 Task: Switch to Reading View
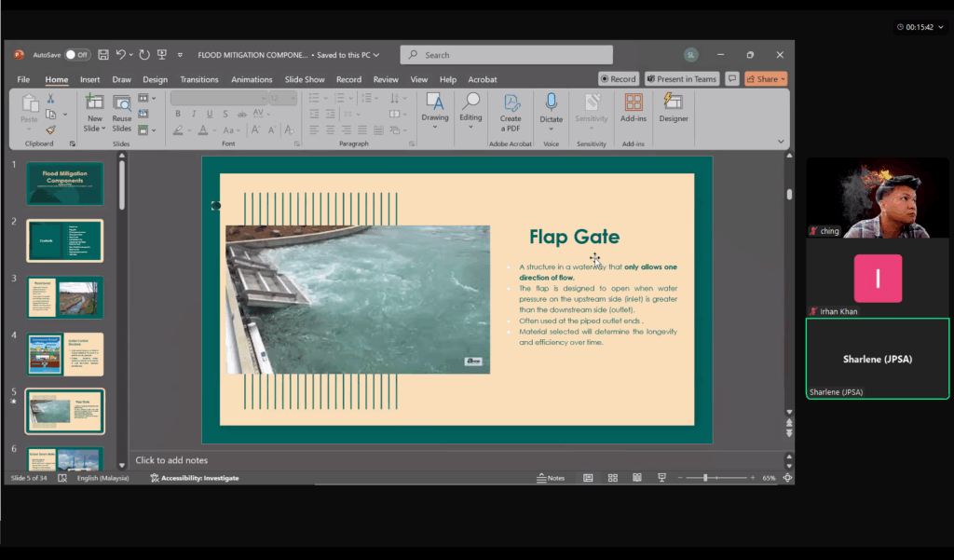pyautogui.click(x=636, y=478)
